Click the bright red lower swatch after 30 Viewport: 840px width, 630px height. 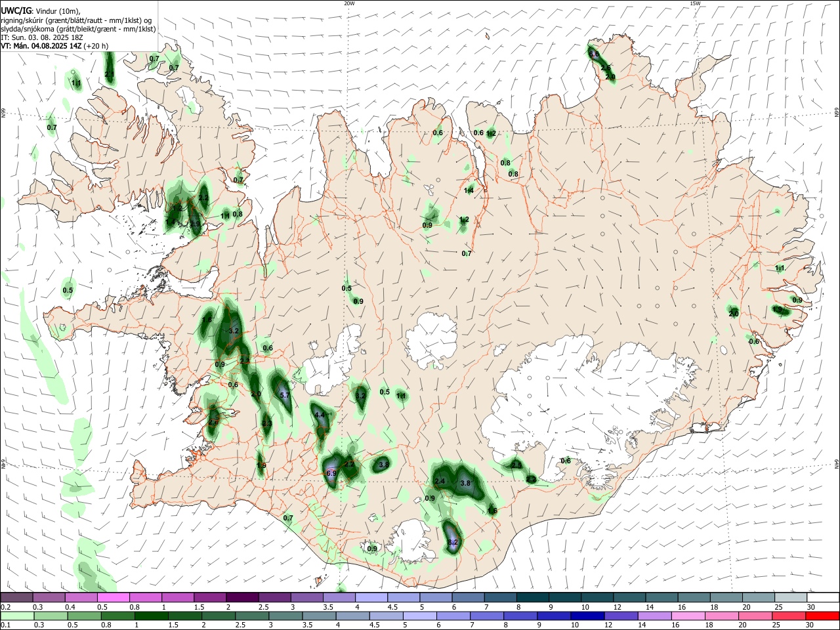pyautogui.click(x=822, y=616)
